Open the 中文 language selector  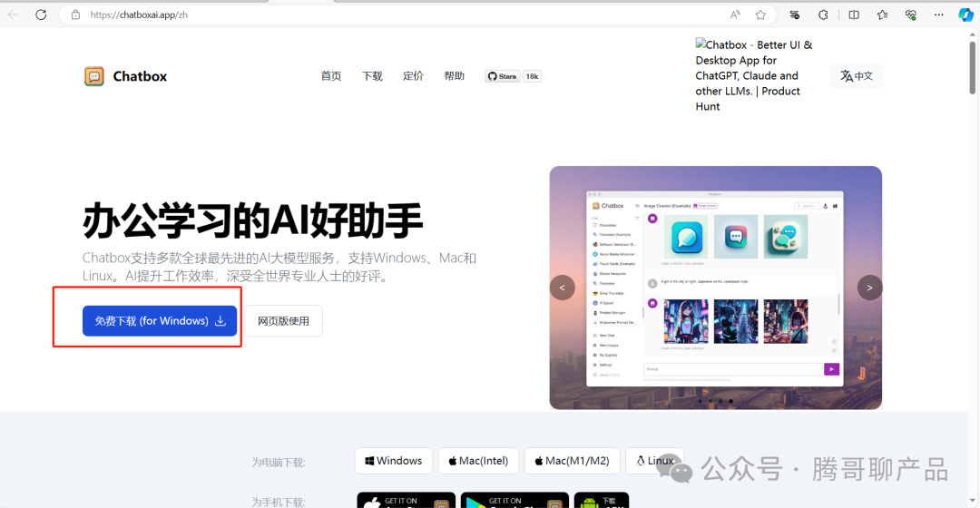(857, 76)
